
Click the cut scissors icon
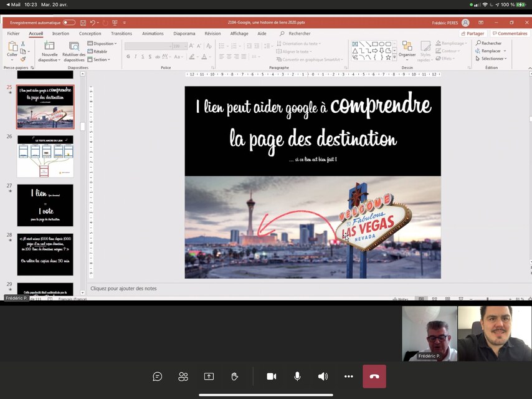(22, 44)
